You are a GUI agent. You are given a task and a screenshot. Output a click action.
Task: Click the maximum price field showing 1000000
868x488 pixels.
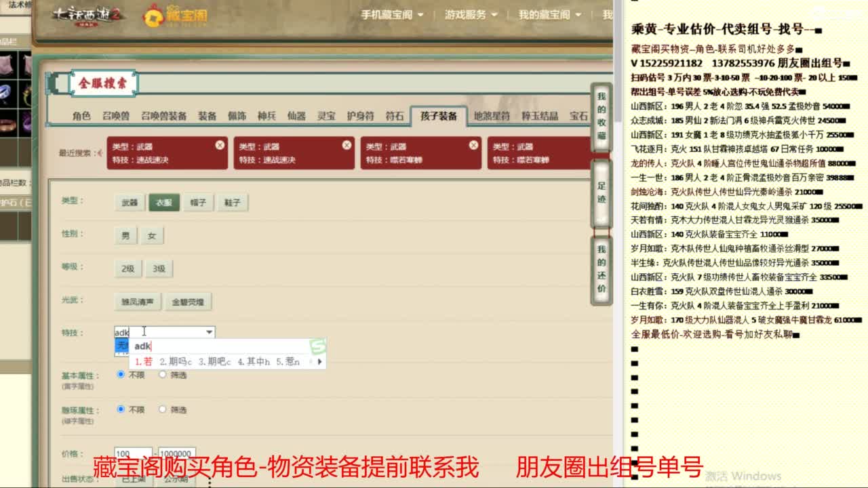177,453
